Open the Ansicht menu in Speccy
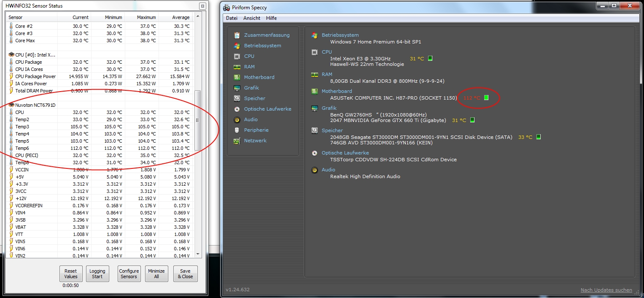 252,18
